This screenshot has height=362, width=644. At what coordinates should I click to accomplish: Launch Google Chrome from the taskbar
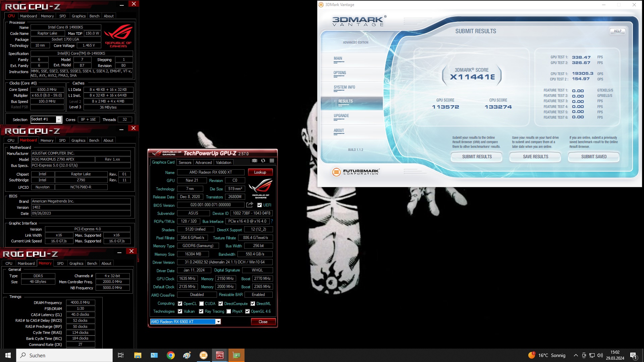click(170, 355)
